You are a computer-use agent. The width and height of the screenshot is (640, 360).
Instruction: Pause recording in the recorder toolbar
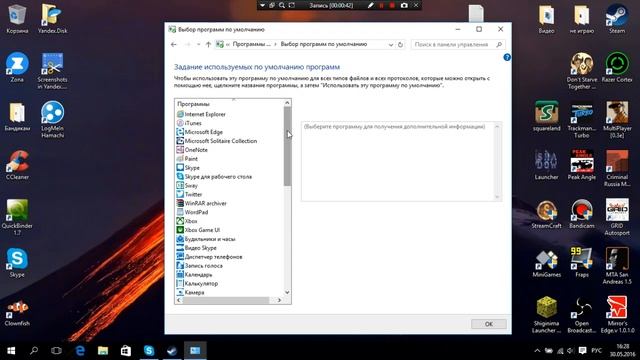point(382,5)
